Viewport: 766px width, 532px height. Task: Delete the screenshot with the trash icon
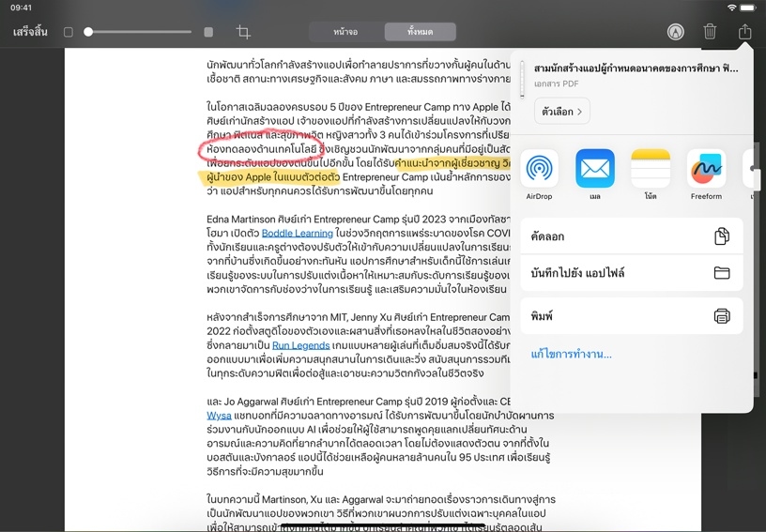click(710, 32)
